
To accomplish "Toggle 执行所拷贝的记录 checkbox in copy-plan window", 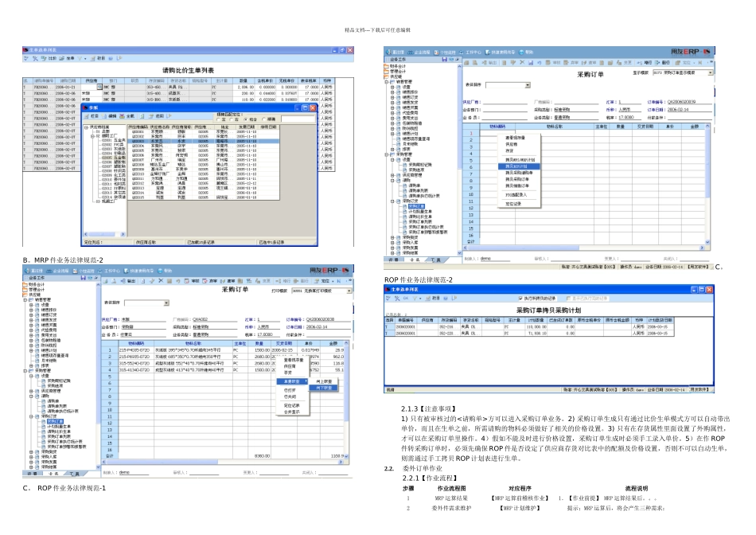I will tap(520, 299).
